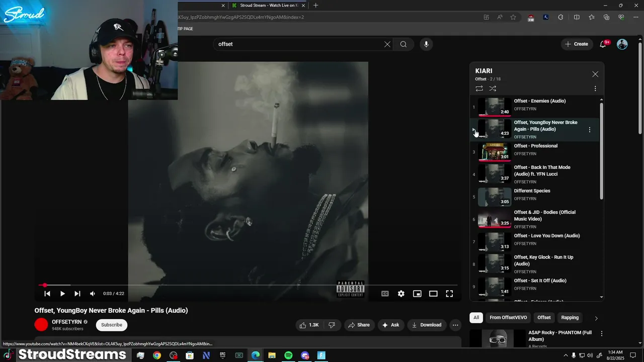Open Offset, Key Glock - Run It Up
Viewport: 644px width, 362px height.
(x=535, y=264)
